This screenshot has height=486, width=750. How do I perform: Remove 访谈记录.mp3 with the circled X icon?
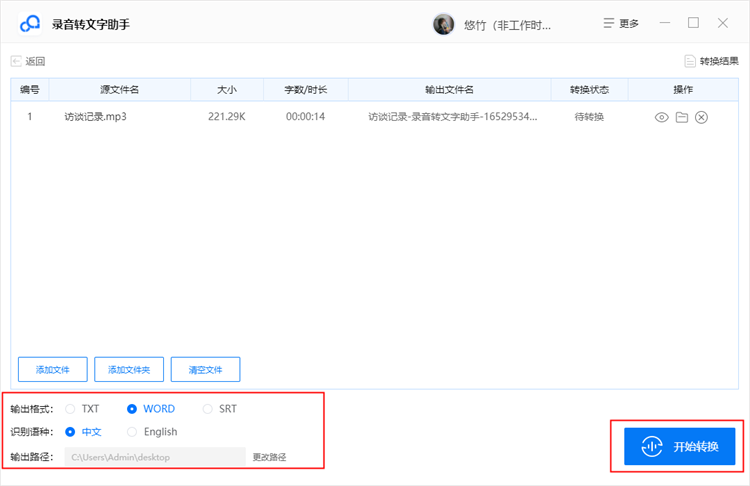[701, 117]
